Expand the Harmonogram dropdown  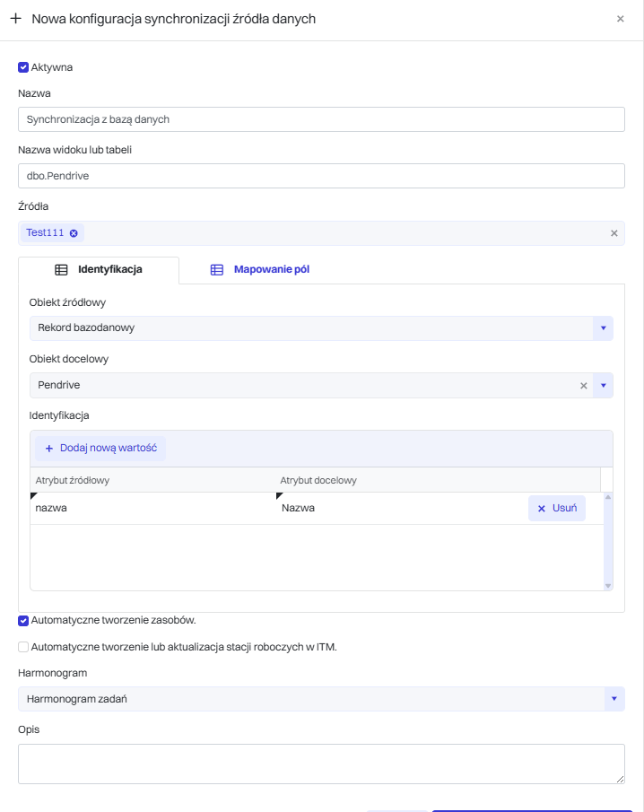click(614, 699)
